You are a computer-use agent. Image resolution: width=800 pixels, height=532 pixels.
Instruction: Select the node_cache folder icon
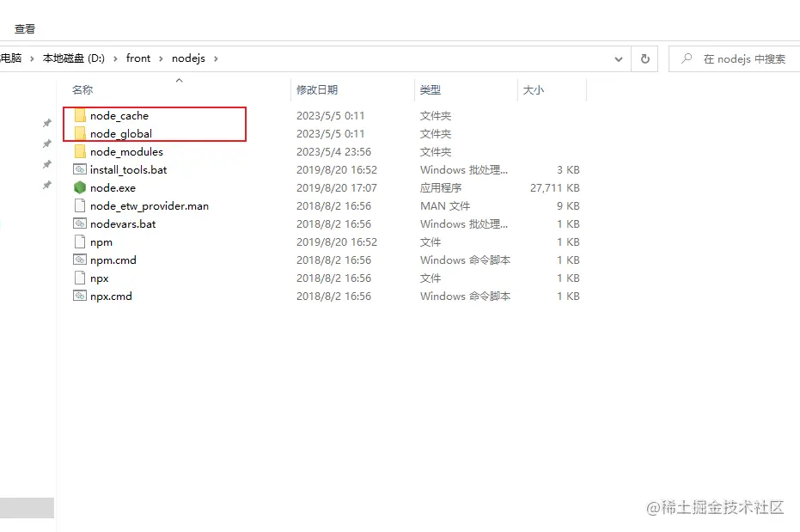pos(80,115)
